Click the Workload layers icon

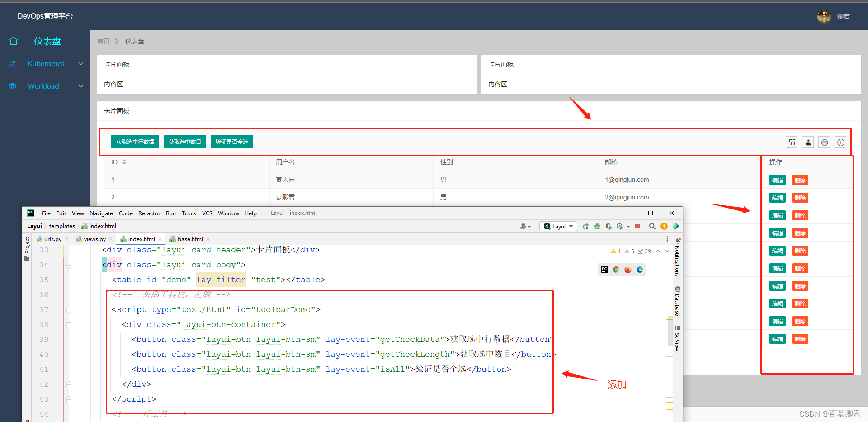tap(12, 86)
